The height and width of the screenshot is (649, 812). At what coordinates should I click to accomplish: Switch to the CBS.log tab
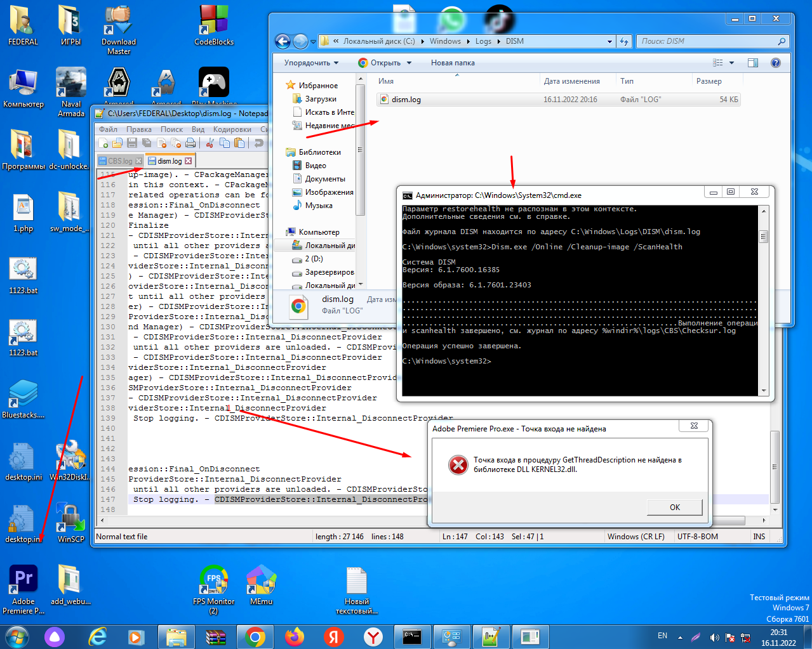tap(119, 161)
